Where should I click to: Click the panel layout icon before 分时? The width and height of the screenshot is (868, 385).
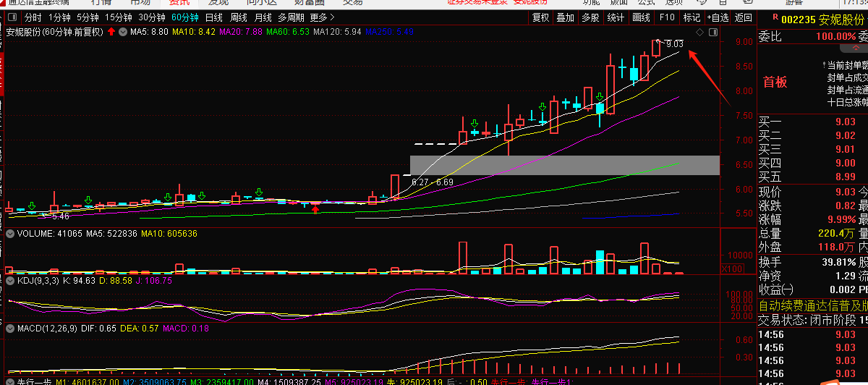pyautogui.click(x=12, y=17)
